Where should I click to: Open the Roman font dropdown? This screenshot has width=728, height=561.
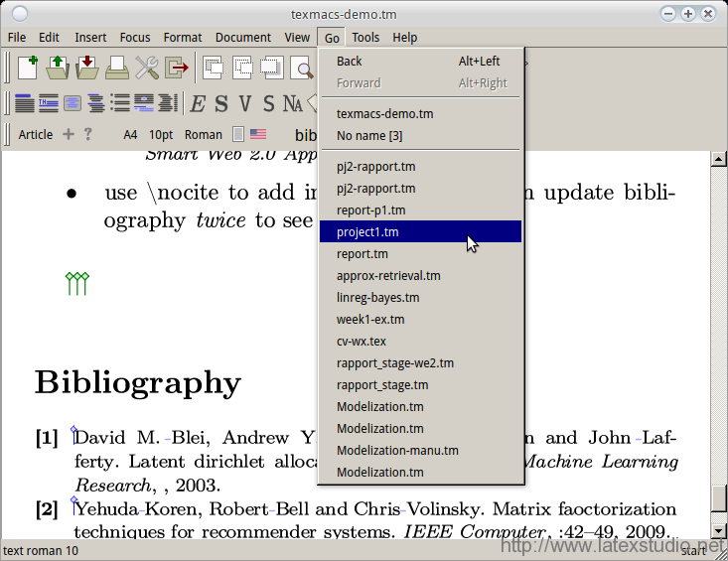point(204,135)
